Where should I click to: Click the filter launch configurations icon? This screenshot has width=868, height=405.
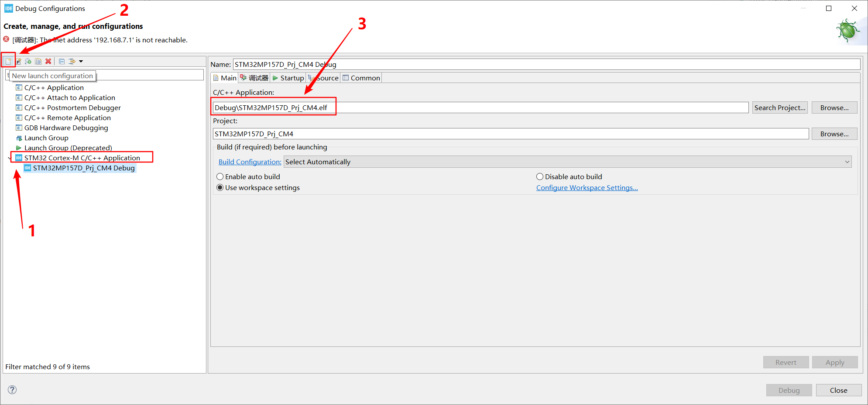pos(72,61)
